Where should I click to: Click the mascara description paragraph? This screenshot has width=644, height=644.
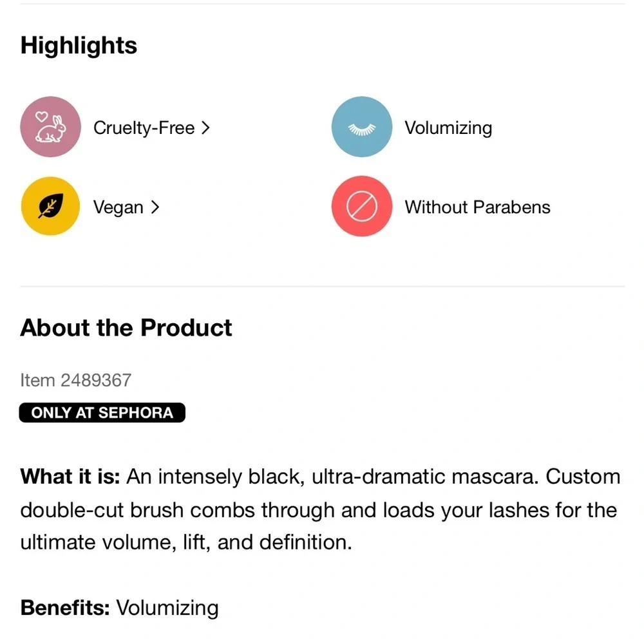pos(321,509)
